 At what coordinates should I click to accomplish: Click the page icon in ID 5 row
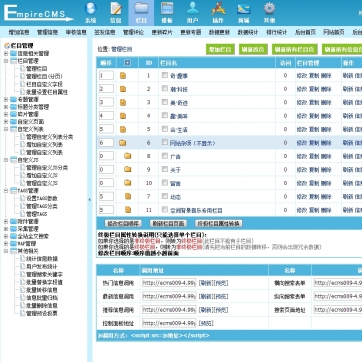123,129
